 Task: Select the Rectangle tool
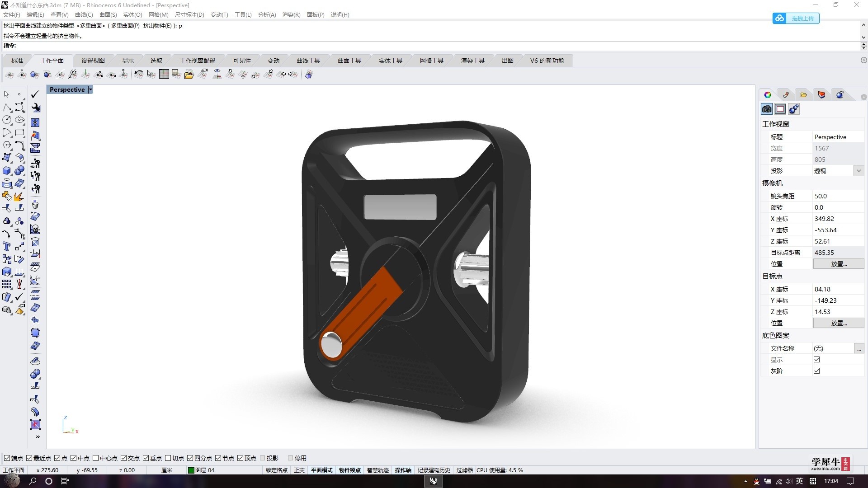coord(19,133)
